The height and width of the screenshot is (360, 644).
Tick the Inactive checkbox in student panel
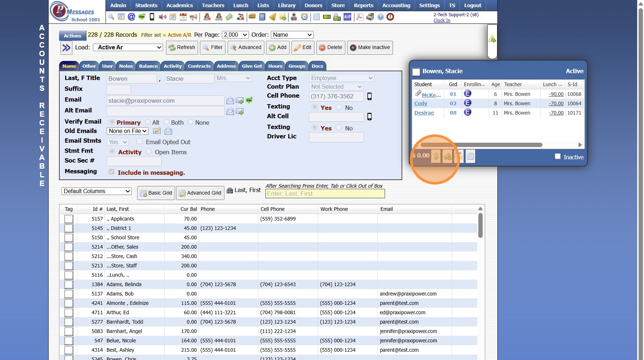[x=558, y=156]
